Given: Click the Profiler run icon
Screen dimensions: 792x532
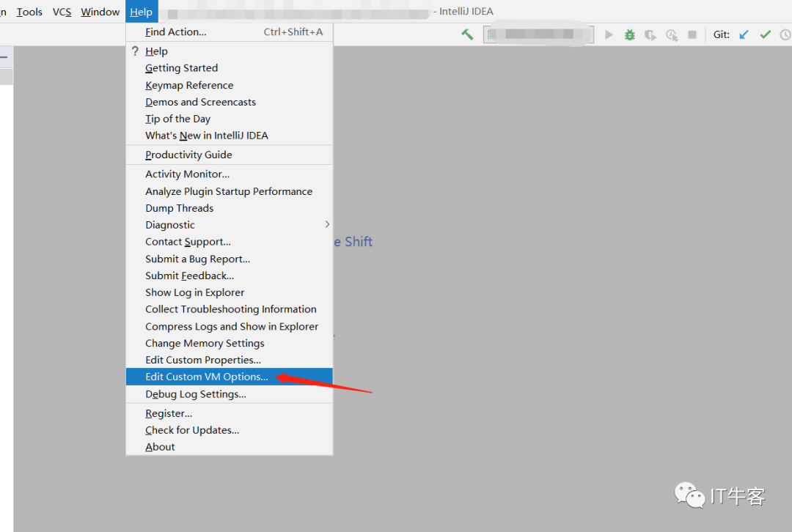Looking at the screenshot, I should [671, 34].
